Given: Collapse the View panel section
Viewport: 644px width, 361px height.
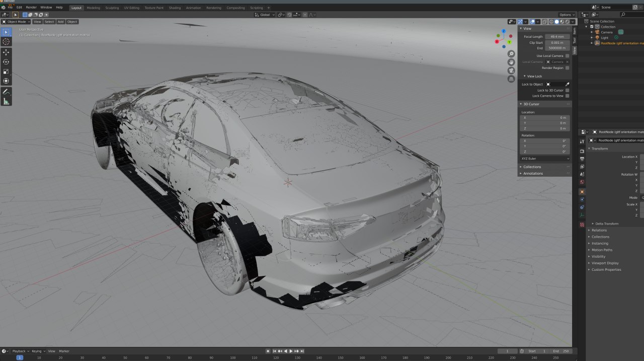Looking at the screenshot, I should [527, 28].
